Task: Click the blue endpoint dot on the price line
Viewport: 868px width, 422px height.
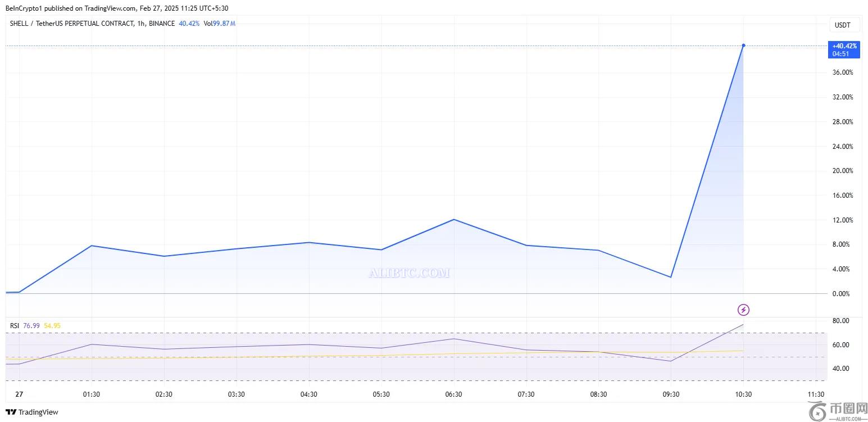Action: [x=743, y=45]
